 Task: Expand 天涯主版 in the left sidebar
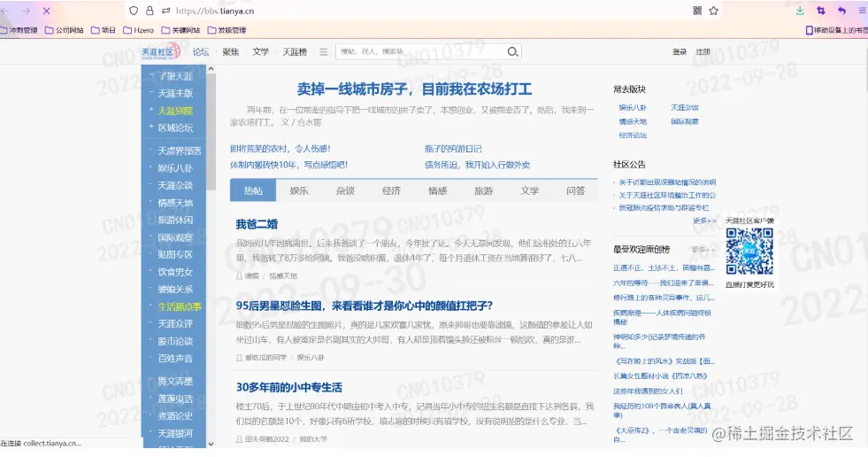175,94
